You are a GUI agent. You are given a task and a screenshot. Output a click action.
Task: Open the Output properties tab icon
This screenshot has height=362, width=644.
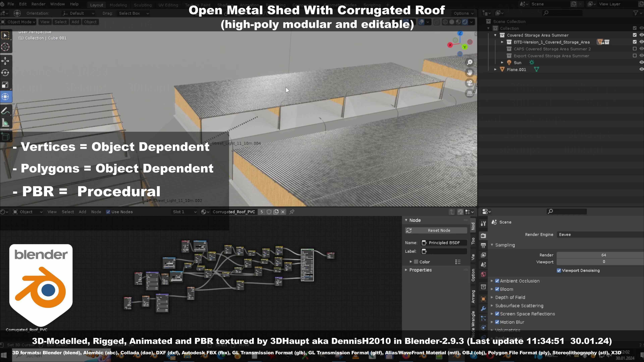(x=483, y=245)
